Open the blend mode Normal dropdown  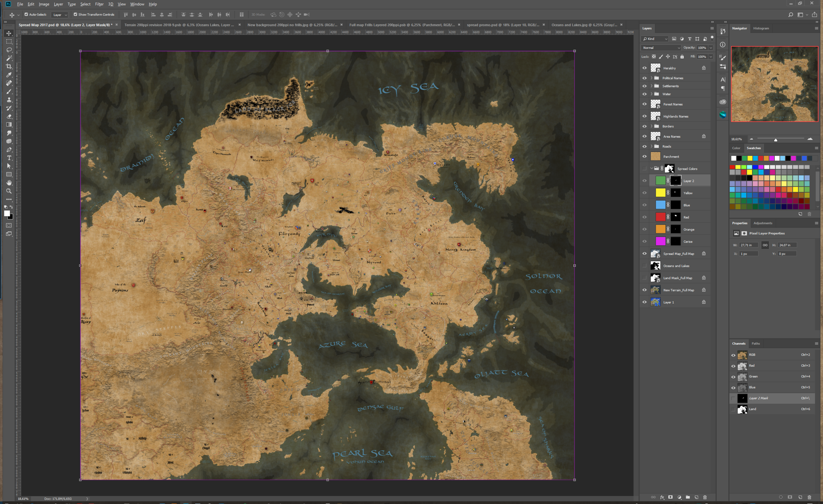[661, 48]
